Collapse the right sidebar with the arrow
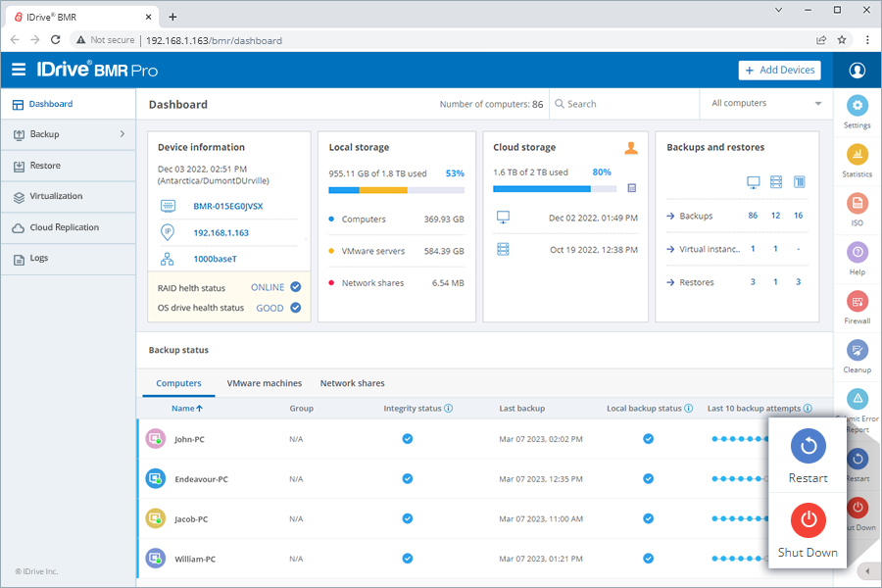882x588 pixels. click(x=868, y=571)
